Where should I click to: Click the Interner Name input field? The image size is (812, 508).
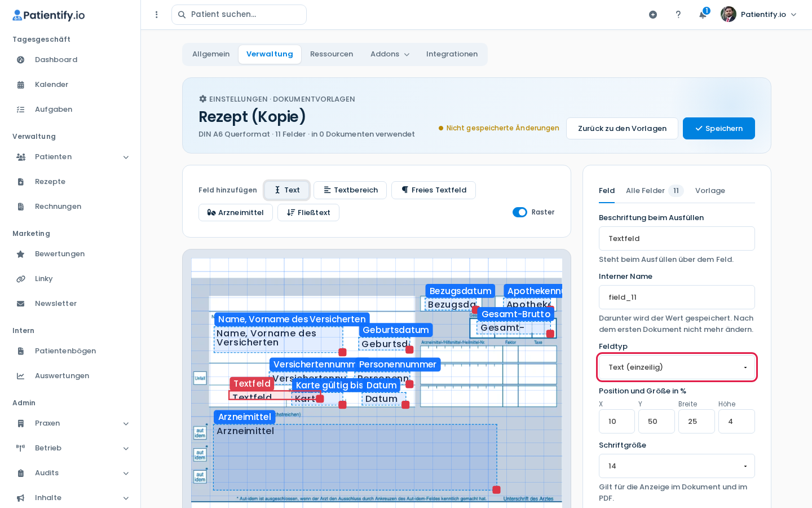pyautogui.click(x=677, y=297)
